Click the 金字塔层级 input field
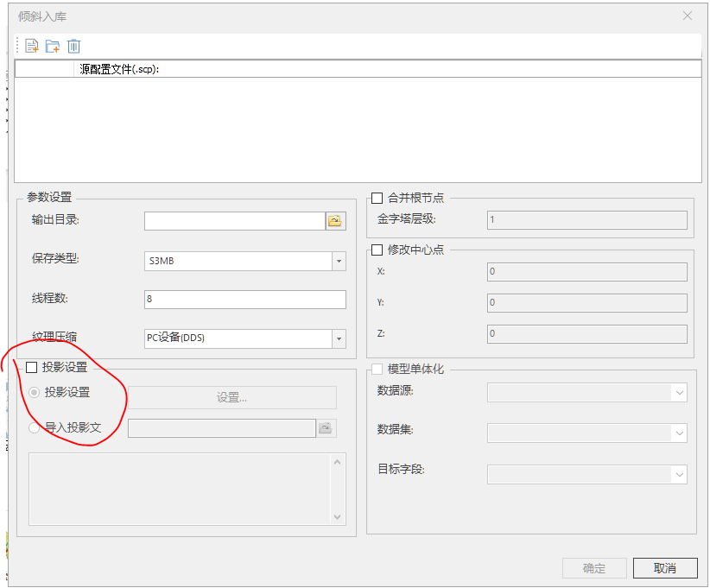 [587, 220]
